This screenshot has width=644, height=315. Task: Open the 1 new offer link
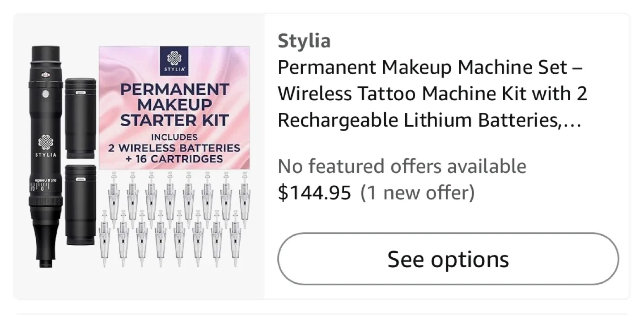tap(417, 193)
